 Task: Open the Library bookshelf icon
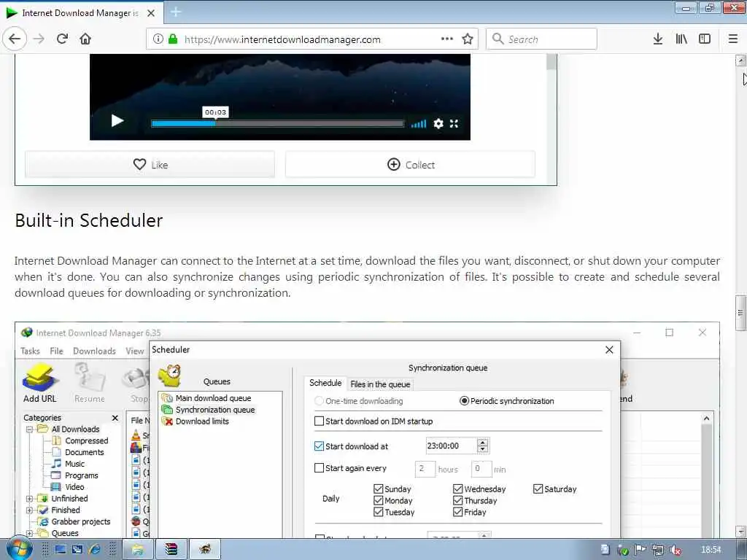tap(681, 39)
